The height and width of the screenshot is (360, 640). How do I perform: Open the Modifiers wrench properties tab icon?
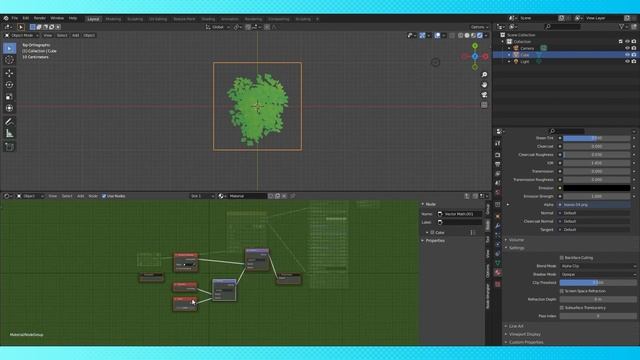coord(498,226)
